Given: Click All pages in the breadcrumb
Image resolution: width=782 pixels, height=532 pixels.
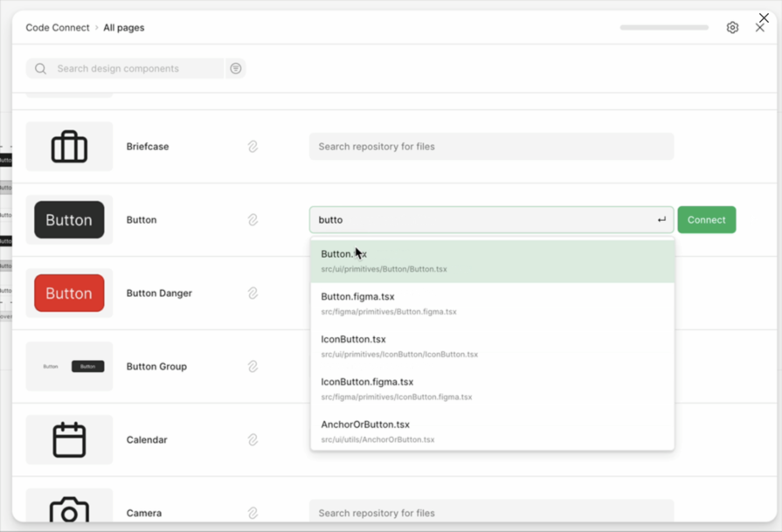Looking at the screenshot, I should (x=121, y=27).
